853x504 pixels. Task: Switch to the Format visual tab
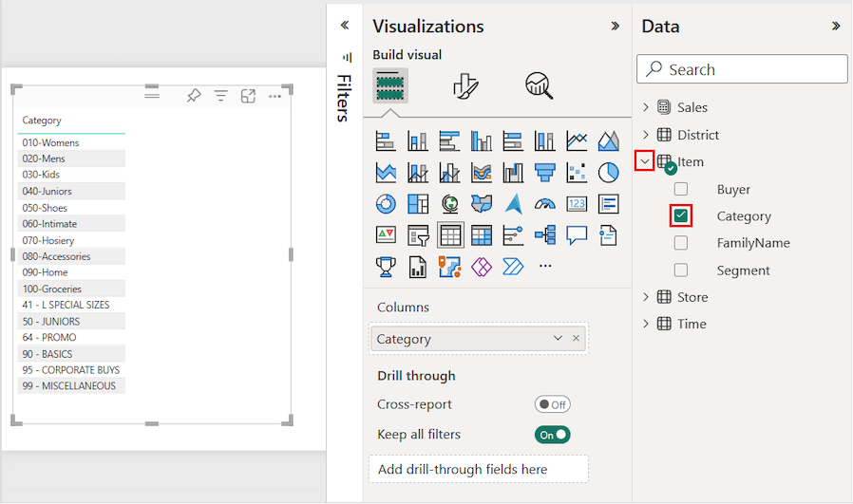pos(465,86)
